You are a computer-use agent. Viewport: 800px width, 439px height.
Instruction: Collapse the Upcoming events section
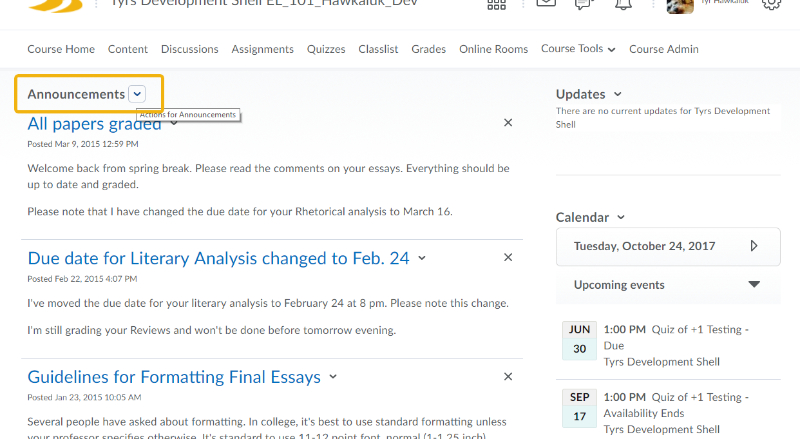[x=754, y=285]
